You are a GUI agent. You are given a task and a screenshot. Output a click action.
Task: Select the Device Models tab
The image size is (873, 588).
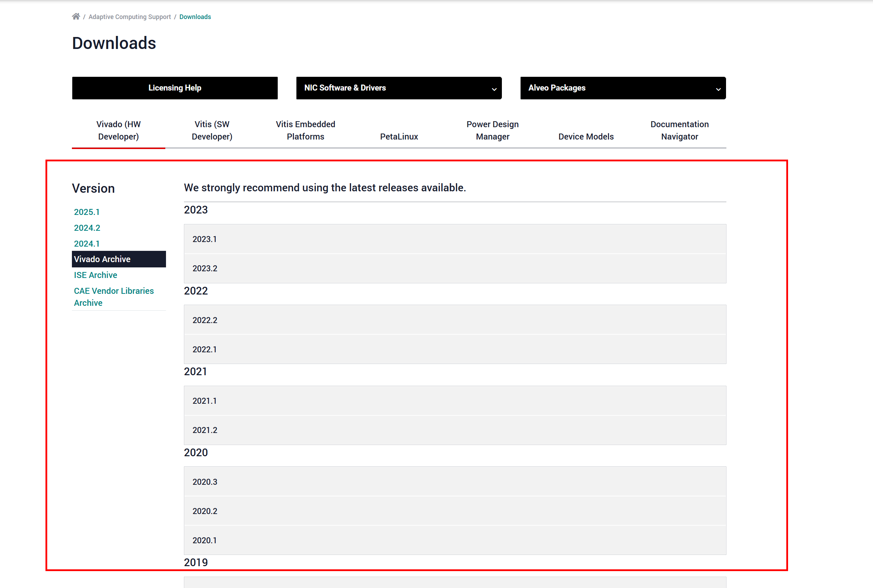[586, 136]
